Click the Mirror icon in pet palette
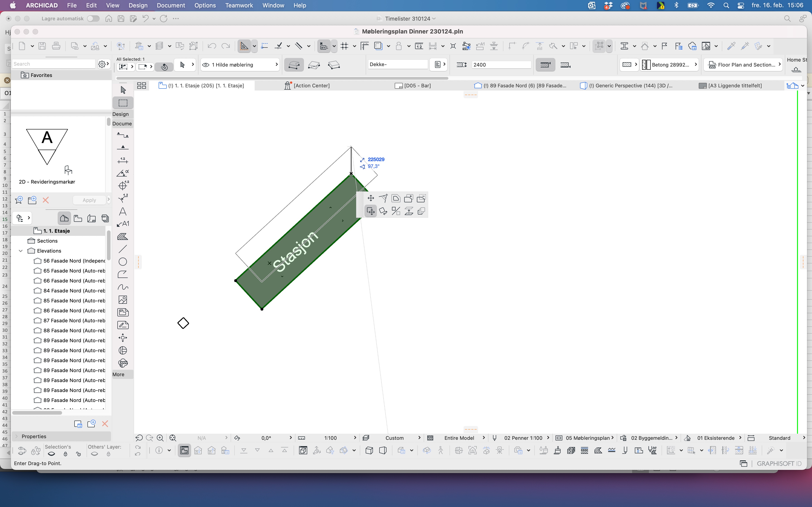This screenshot has width=812, height=507. (x=396, y=211)
